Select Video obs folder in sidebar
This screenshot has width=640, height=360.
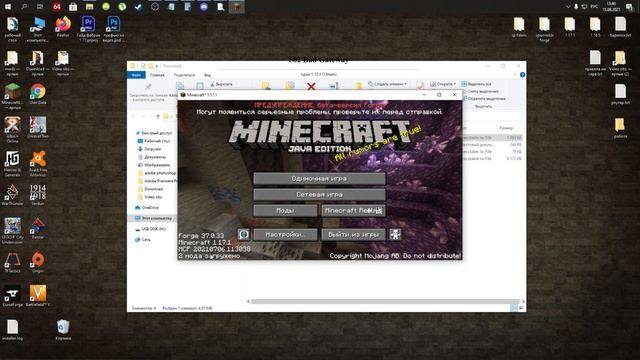tap(150, 197)
